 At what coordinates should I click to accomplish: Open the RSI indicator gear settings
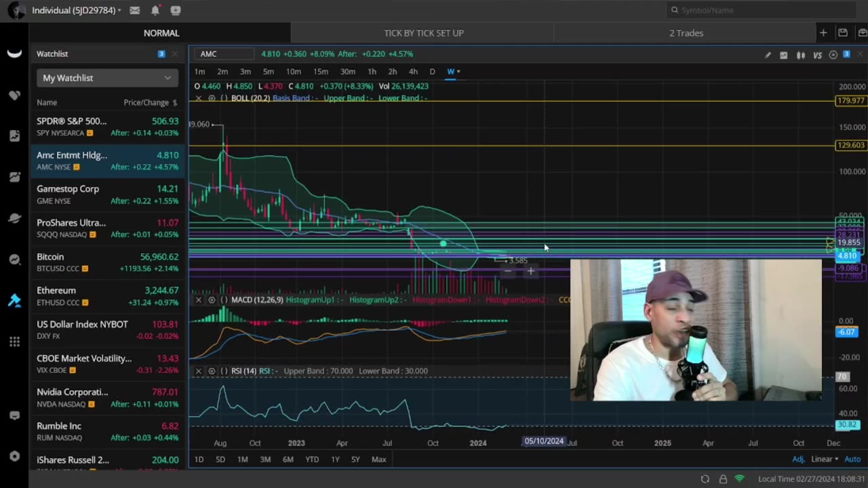(212, 371)
